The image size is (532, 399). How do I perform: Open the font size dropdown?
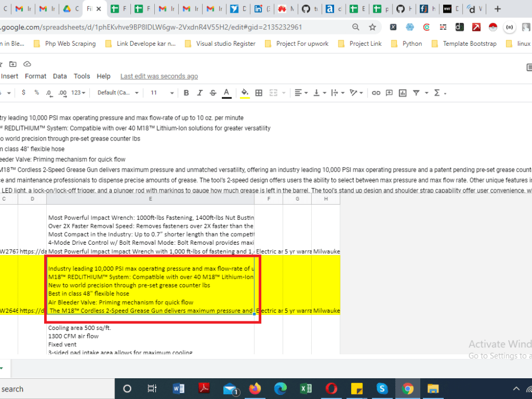coord(162,93)
